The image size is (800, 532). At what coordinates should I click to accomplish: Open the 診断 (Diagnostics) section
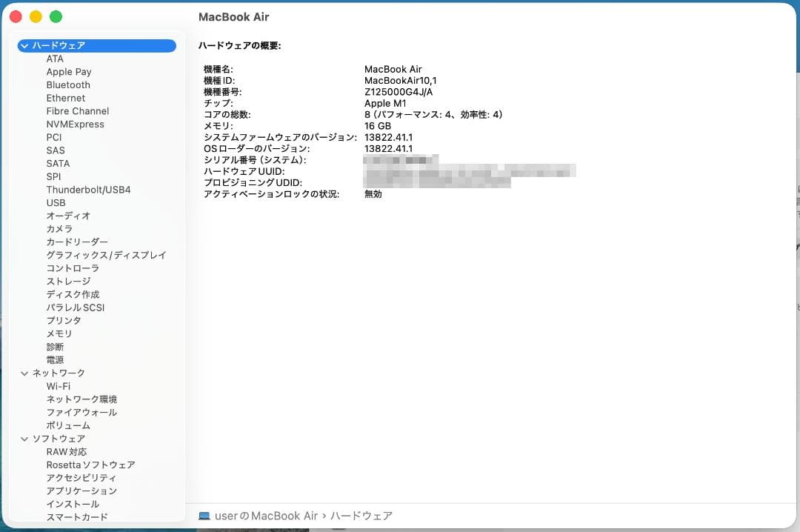pos(55,346)
